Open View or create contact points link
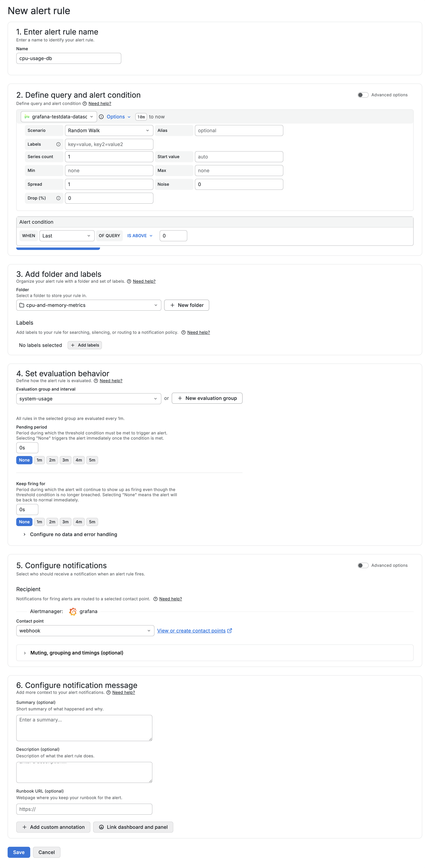The height and width of the screenshot is (868, 425). tap(191, 631)
